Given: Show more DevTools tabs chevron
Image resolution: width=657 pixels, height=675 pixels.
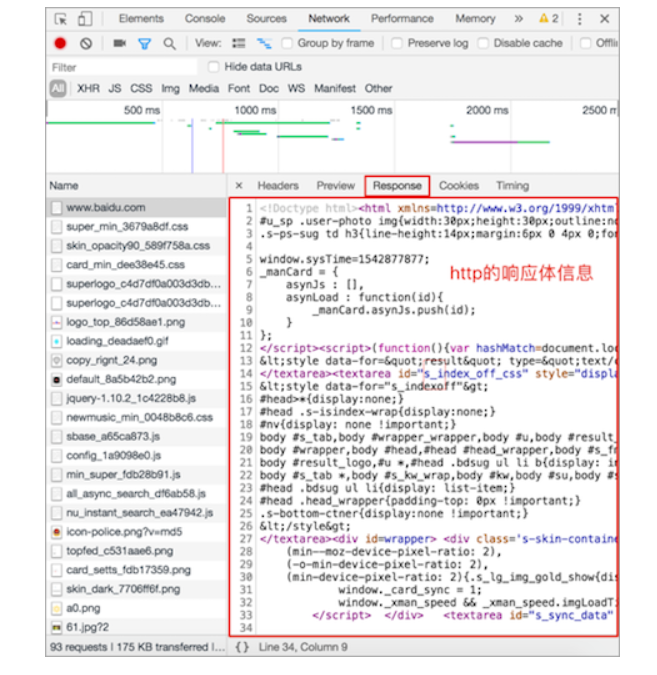Looking at the screenshot, I should 519,19.
